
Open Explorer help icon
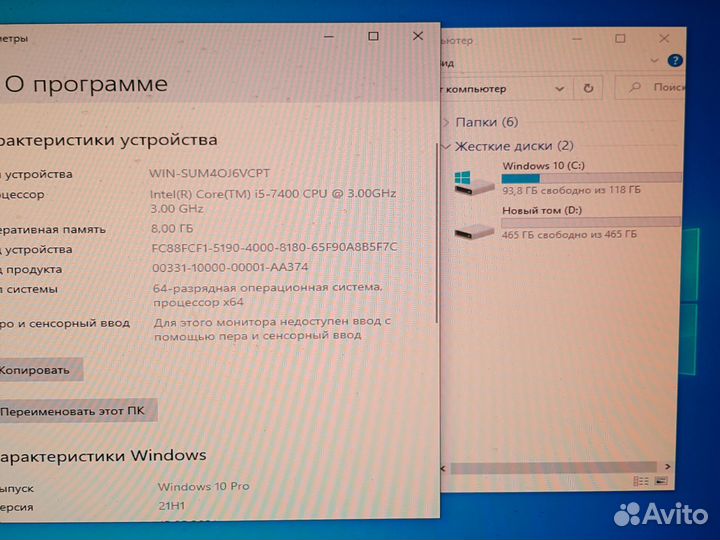point(675,61)
